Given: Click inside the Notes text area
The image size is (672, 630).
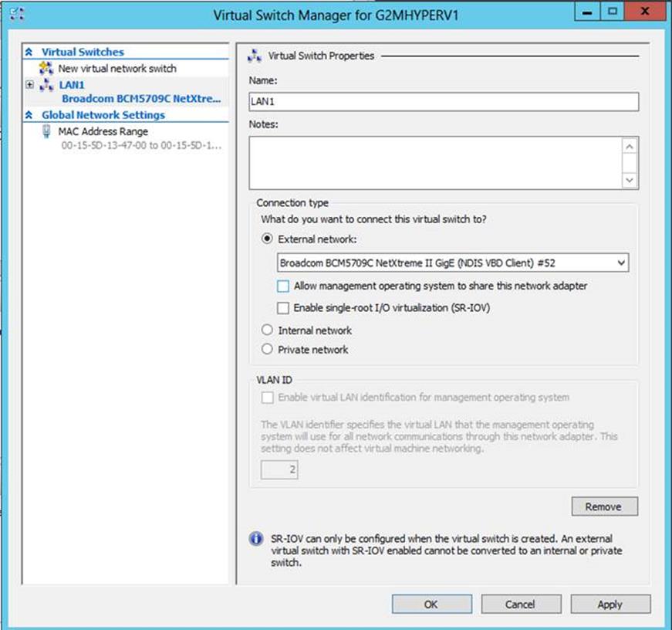Looking at the screenshot, I should [x=435, y=163].
